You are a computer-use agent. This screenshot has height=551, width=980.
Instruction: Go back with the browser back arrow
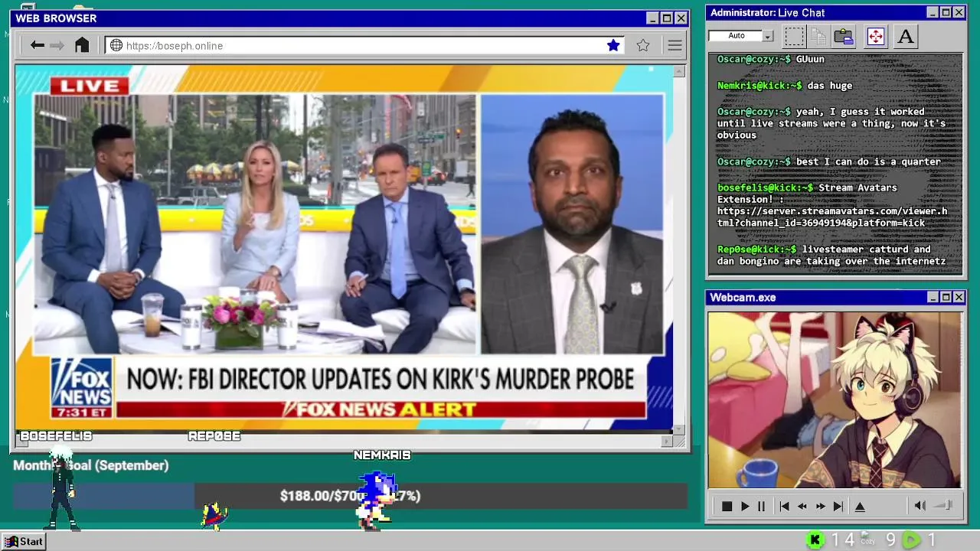[x=38, y=45]
